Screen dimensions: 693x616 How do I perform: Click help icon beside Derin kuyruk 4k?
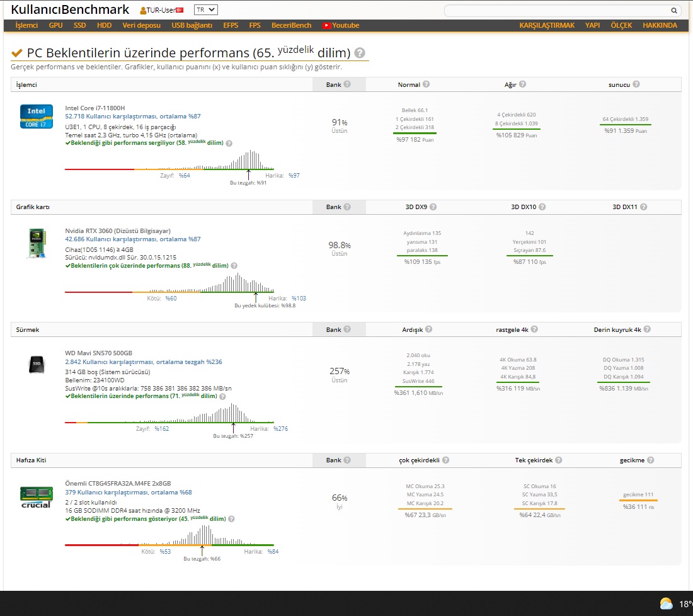pyautogui.click(x=647, y=329)
